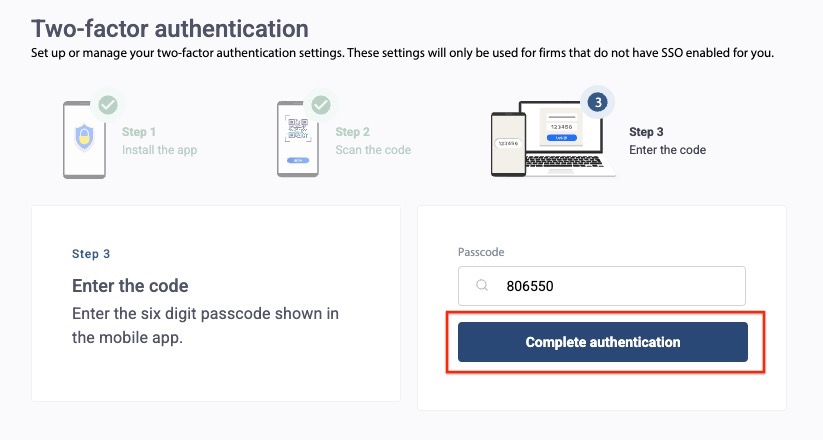Click the Step 1 phone shield icon
The height and width of the screenshot is (440, 823).
[x=84, y=139]
